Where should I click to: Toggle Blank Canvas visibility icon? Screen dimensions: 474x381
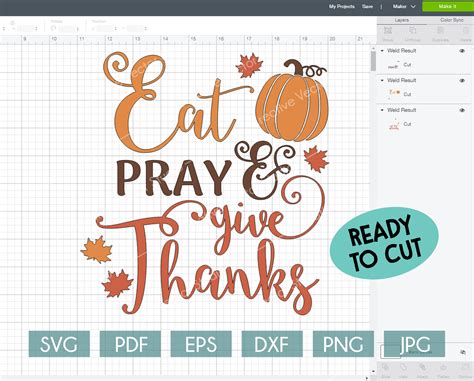click(x=463, y=352)
